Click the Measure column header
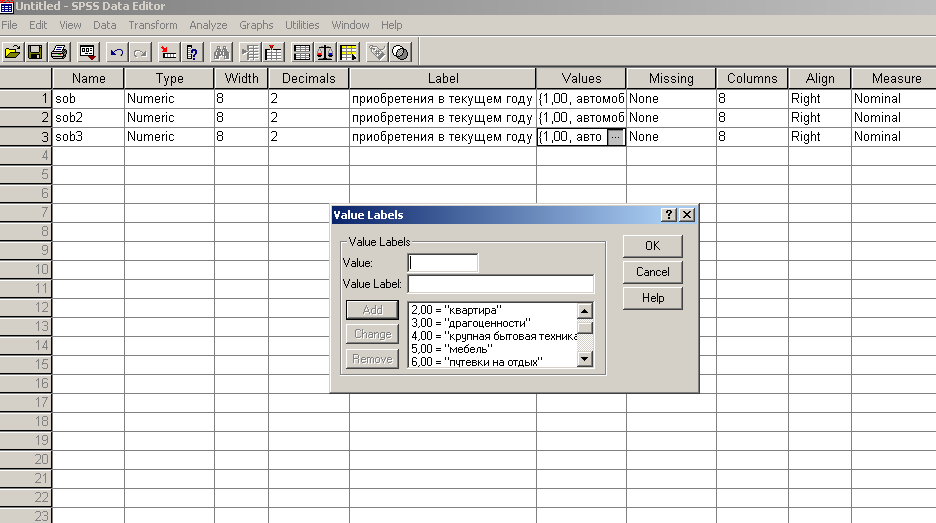Viewport: 936px width, 523px height. coord(895,79)
